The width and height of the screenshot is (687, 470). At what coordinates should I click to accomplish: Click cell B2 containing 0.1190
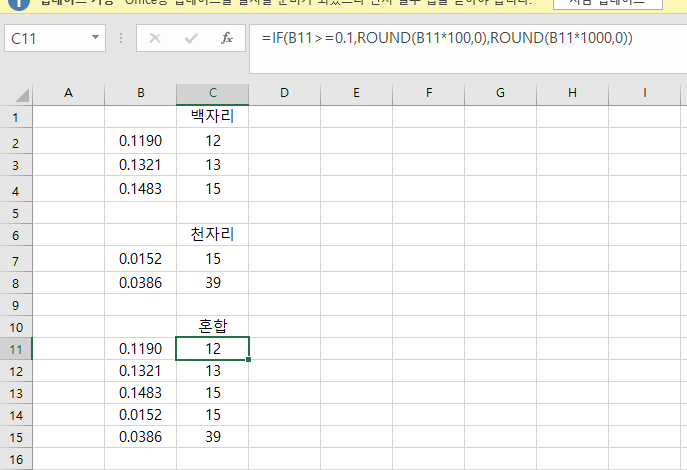click(141, 141)
